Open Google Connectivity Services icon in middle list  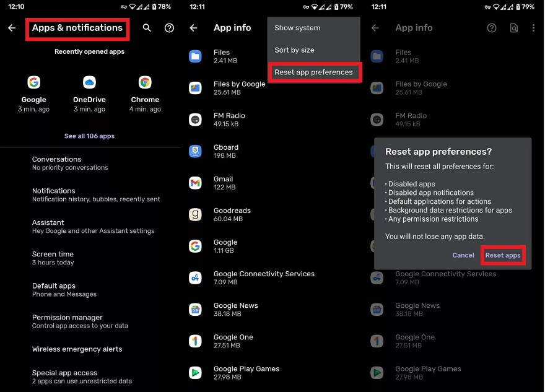click(x=195, y=277)
